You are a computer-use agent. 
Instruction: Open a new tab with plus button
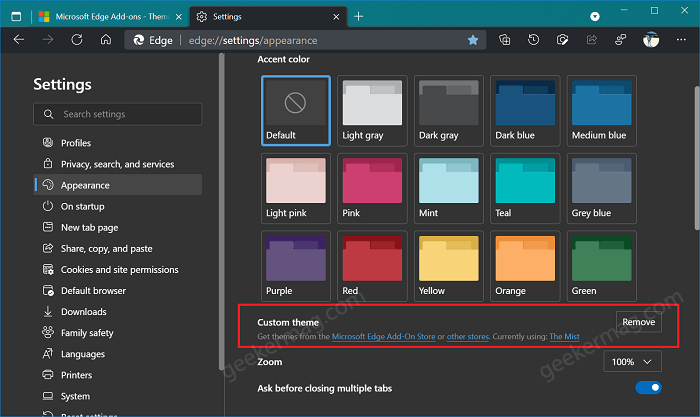pos(358,17)
